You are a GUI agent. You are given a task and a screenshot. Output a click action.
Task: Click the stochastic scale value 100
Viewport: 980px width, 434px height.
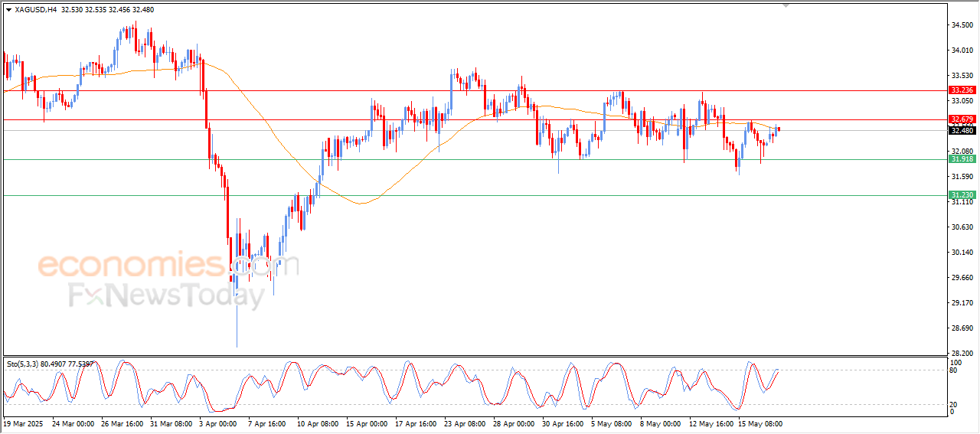[x=956, y=362]
